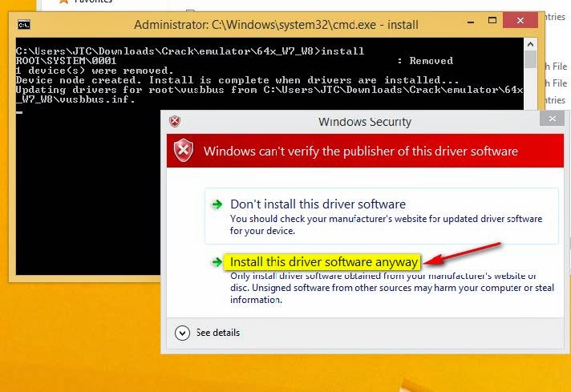Click the Windows Security title shield icon

(175, 121)
